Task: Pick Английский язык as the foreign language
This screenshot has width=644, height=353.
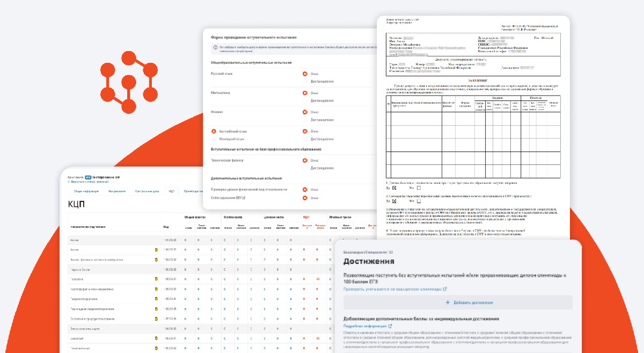Action: pos(214,131)
